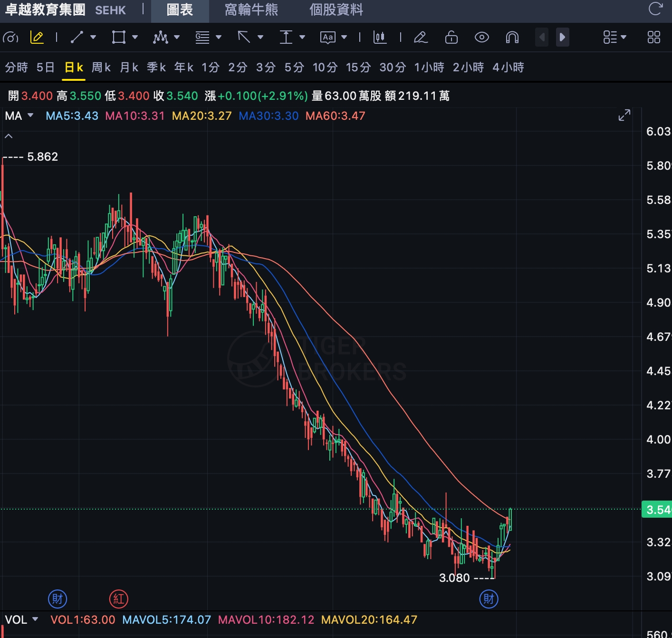Select the arrow drawing tool
672x638 pixels.
pyautogui.click(x=244, y=37)
